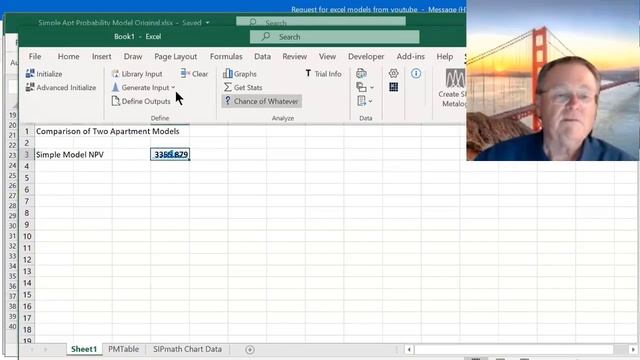Select row header 15
640x360 pixels.
(x=27, y=294)
